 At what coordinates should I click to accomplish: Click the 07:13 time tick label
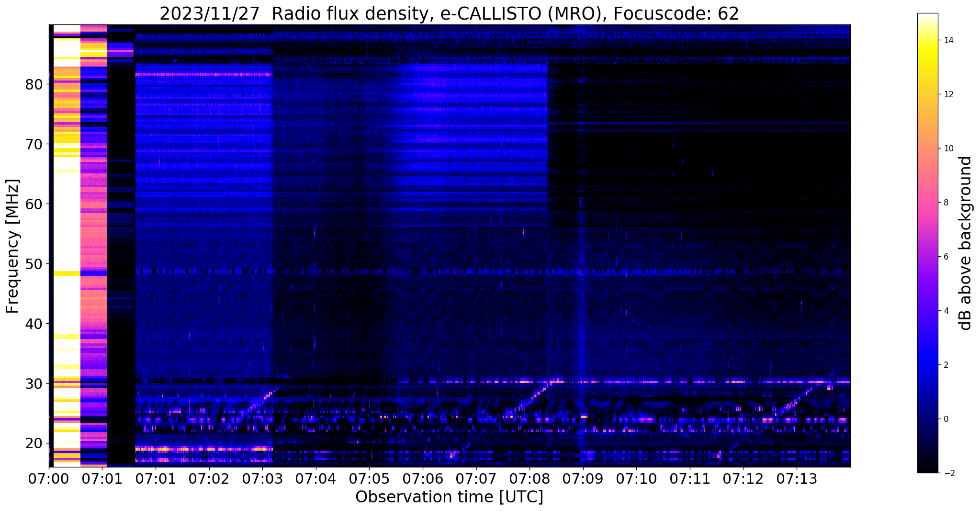coord(797,478)
